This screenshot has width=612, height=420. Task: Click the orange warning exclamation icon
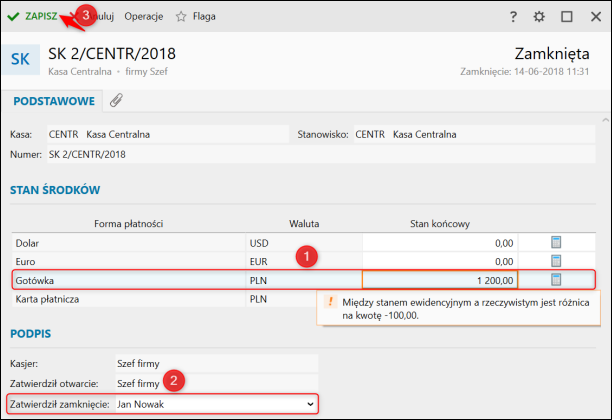(x=329, y=302)
